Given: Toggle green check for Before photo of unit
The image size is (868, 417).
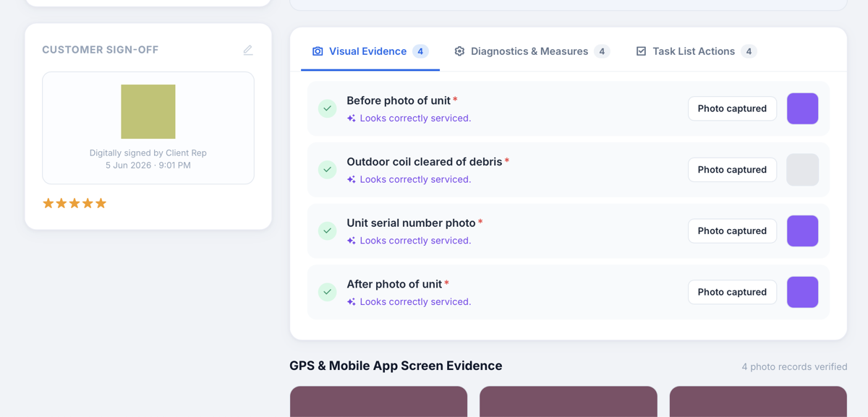Looking at the screenshot, I should [328, 108].
